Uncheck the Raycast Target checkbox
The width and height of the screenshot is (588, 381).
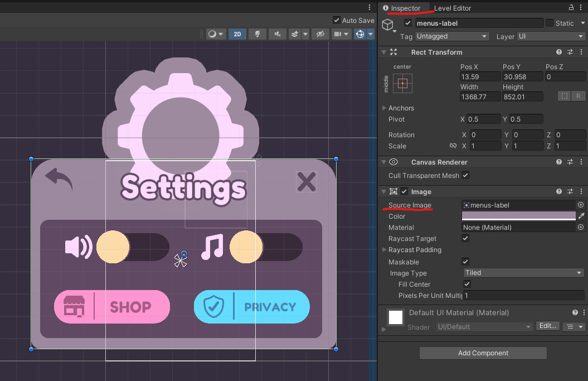466,238
